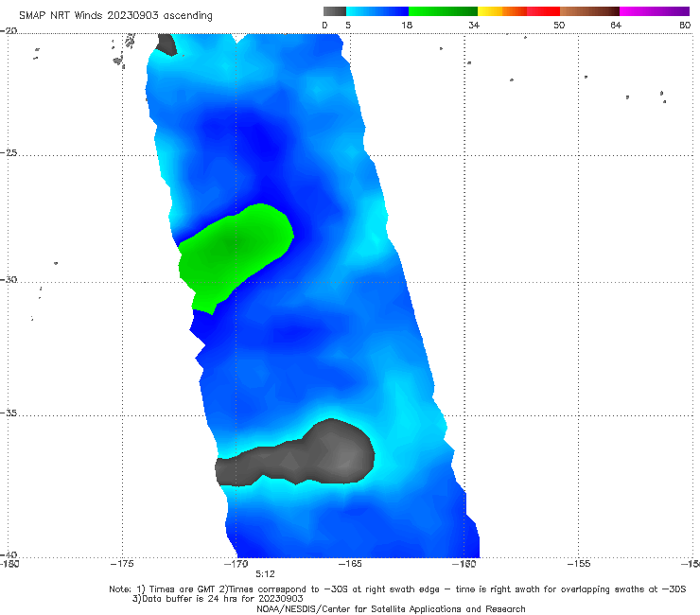Pick the brown segment of the color bar

589,11
